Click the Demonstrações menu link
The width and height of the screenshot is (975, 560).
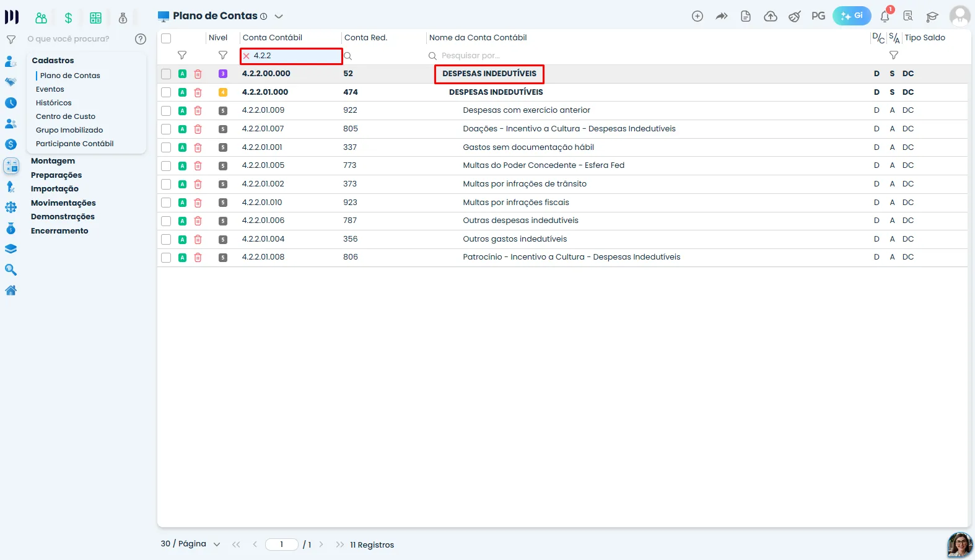coord(63,217)
